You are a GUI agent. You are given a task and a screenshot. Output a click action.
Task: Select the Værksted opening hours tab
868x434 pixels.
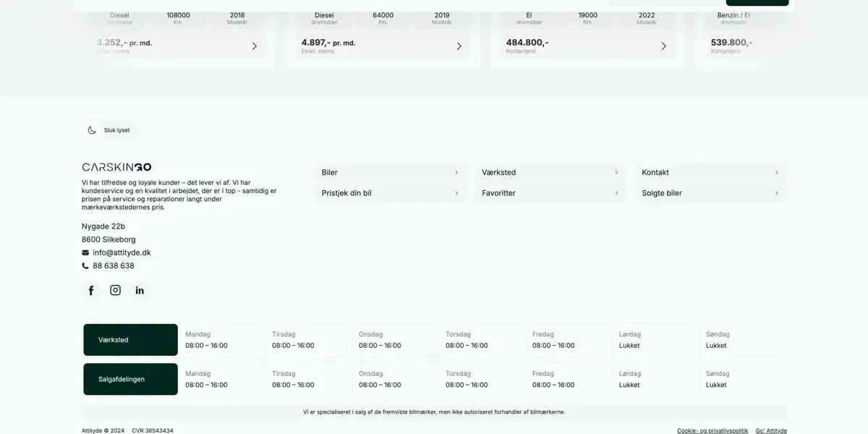pos(130,340)
